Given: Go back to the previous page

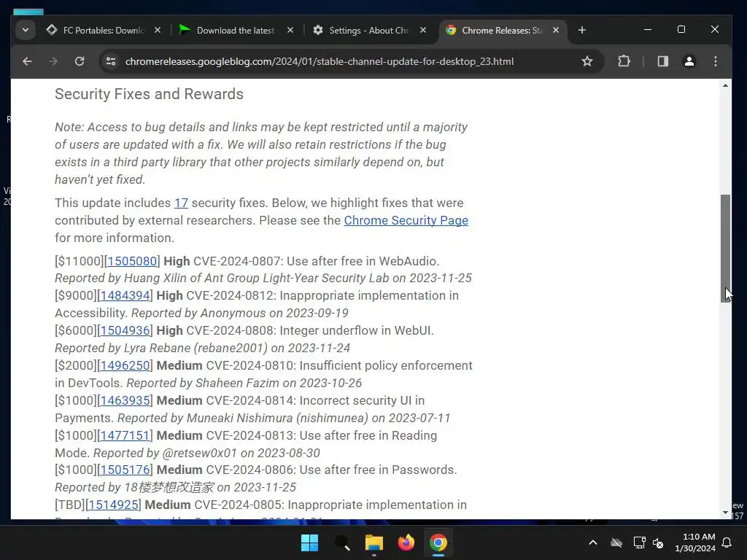Looking at the screenshot, I should coord(27,61).
